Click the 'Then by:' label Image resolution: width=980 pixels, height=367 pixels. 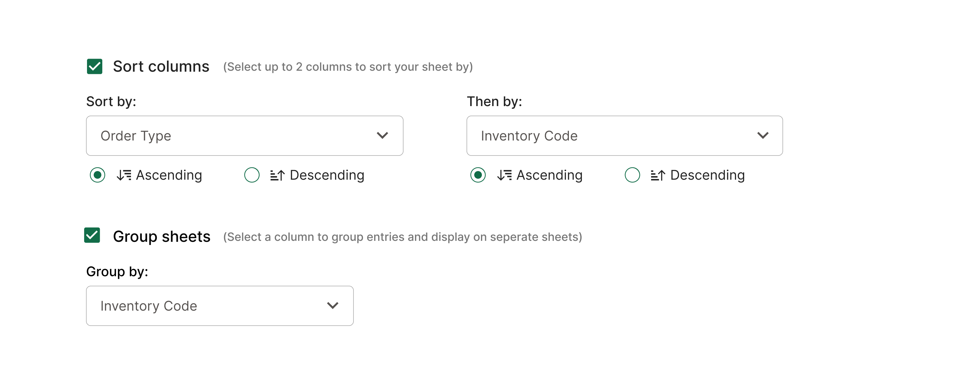[x=495, y=102]
